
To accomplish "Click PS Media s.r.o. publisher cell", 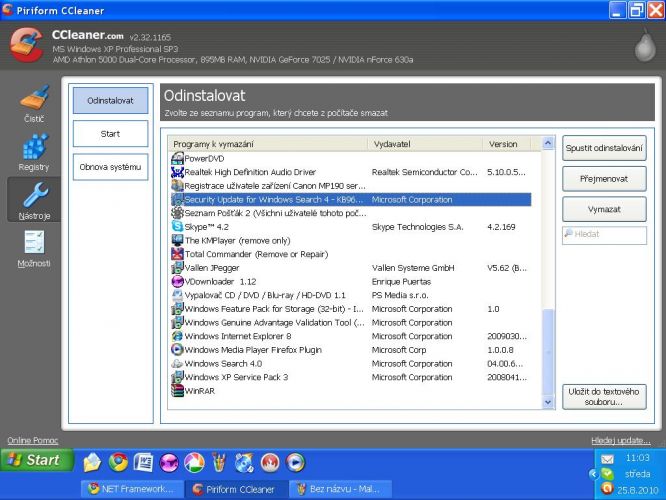I will pyautogui.click(x=400, y=295).
